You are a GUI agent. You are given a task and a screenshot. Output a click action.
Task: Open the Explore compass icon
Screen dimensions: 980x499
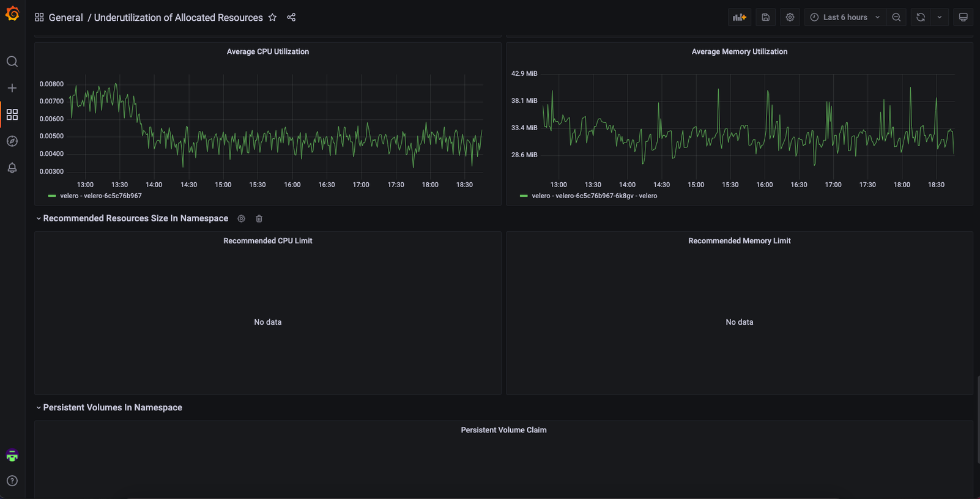coord(12,141)
